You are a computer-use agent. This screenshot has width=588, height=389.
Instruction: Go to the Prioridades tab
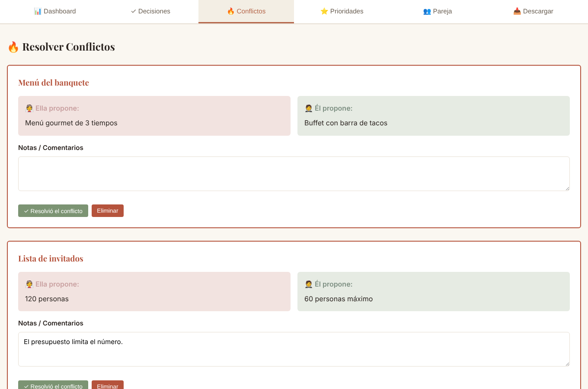click(x=342, y=11)
